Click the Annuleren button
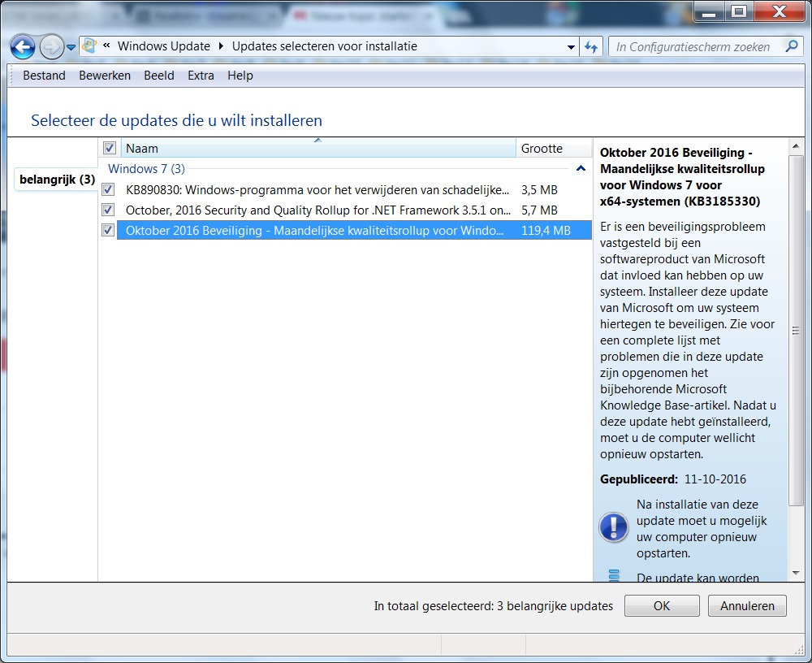Screen dimensions: 812x663 click(747, 606)
